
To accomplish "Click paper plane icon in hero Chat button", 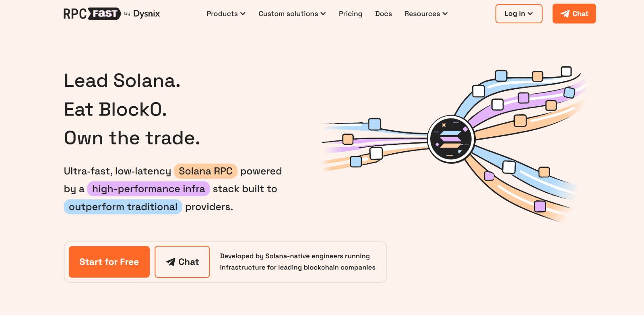I will click(x=171, y=262).
